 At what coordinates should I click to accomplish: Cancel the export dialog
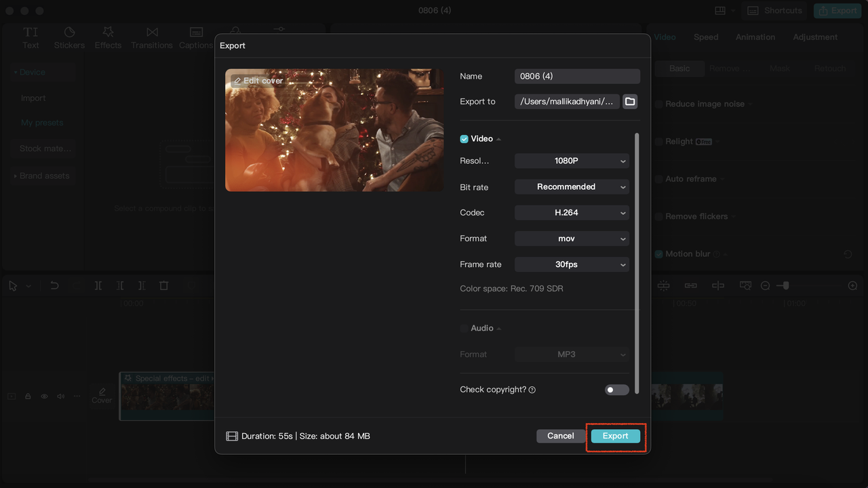click(560, 436)
